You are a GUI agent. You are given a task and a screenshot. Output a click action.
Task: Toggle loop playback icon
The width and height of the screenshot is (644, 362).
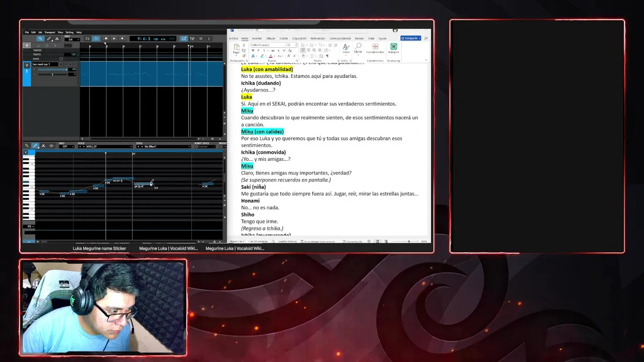[88, 39]
